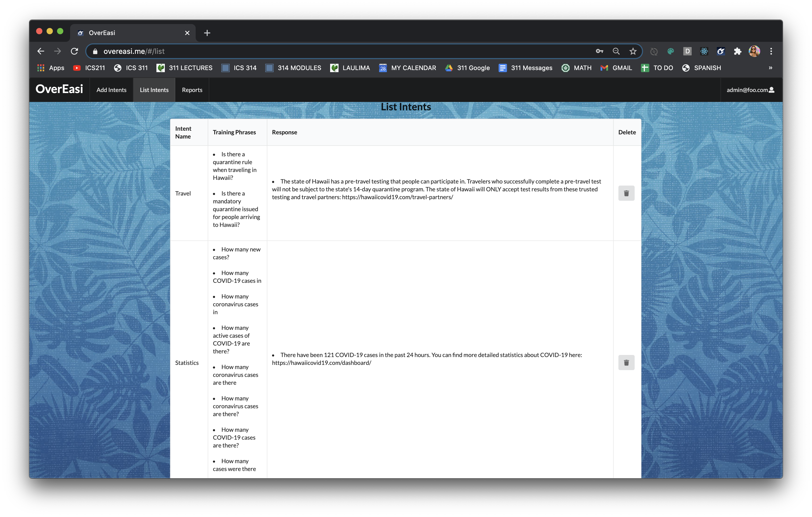
Task: Open the Extensions puzzle piece icon
Action: 737,51
